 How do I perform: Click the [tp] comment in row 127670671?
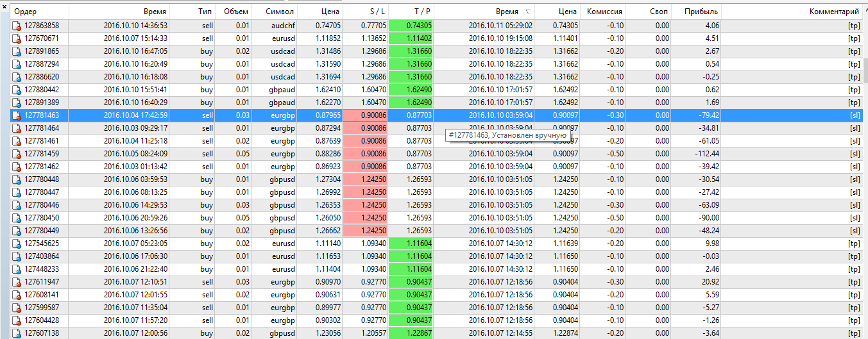(x=854, y=38)
